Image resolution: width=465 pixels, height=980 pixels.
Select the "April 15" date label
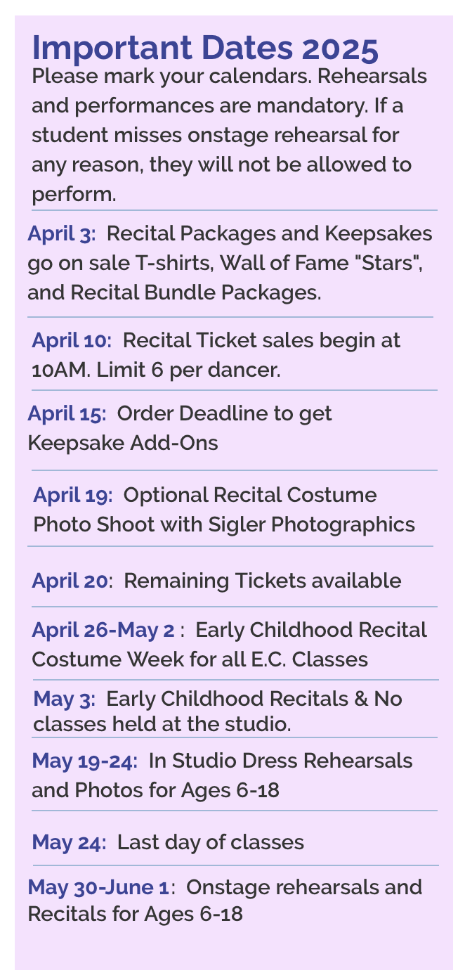pyautogui.click(x=66, y=413)
